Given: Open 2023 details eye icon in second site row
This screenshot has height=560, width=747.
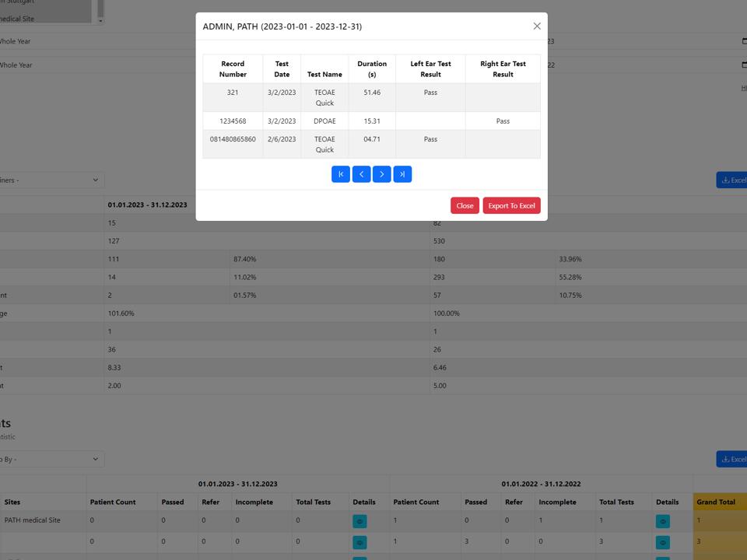Looking at the screenshot, I should pyautogui.click(x=359, y=542).
